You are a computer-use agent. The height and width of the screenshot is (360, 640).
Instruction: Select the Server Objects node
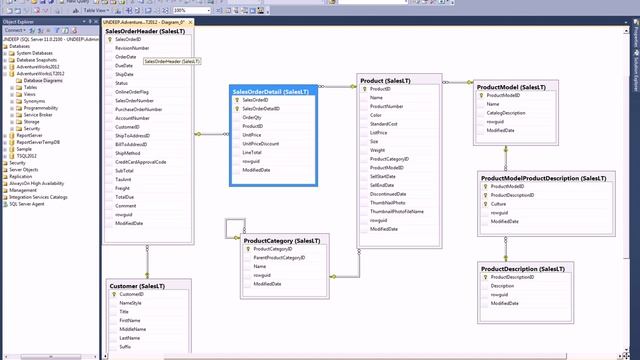click(x=24, y=169)
